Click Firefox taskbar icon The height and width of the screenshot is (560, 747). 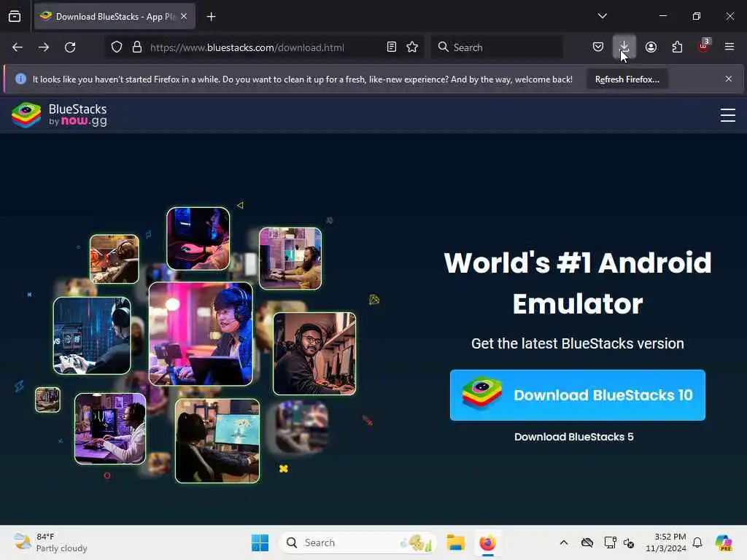488,542
